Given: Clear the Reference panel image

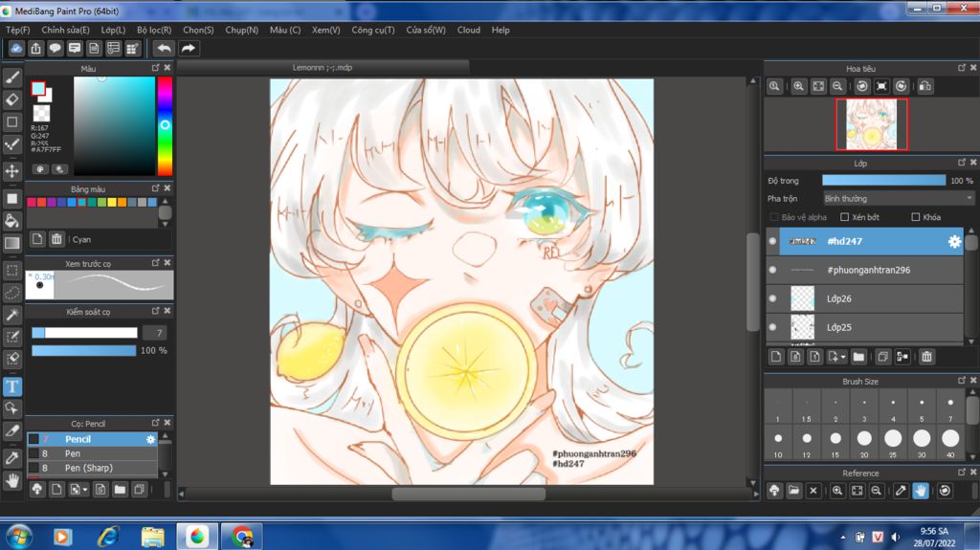Looking at the screenshot, I should pos(813,491).
